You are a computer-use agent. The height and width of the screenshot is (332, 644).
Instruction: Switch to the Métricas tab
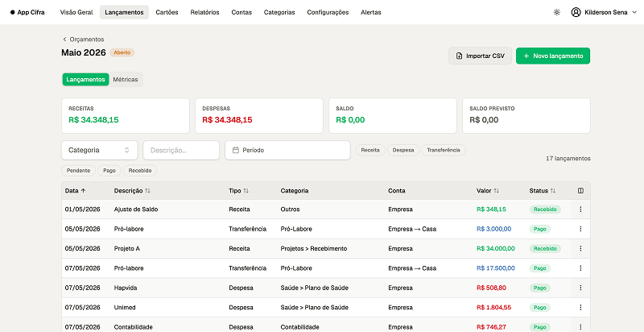126,80
